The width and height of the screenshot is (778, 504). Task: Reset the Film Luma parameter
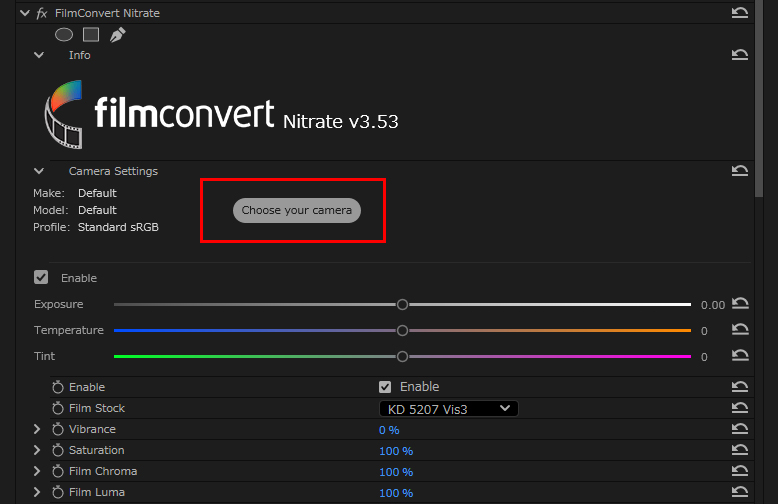click(740, 492)
